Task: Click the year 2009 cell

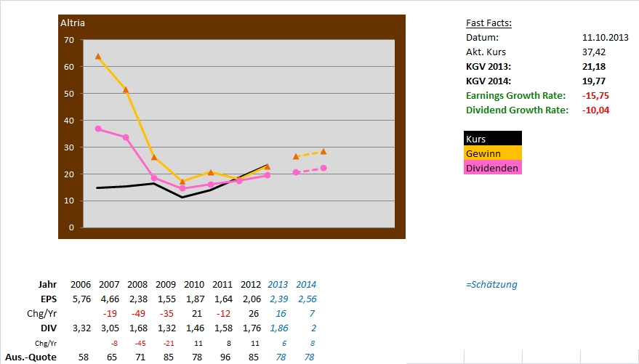Action: (x=166, y=285)
